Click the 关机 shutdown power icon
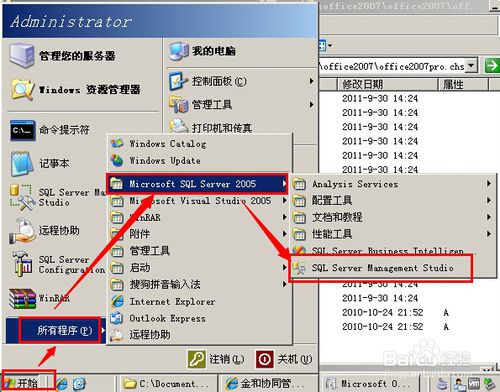 pos(265,359)
